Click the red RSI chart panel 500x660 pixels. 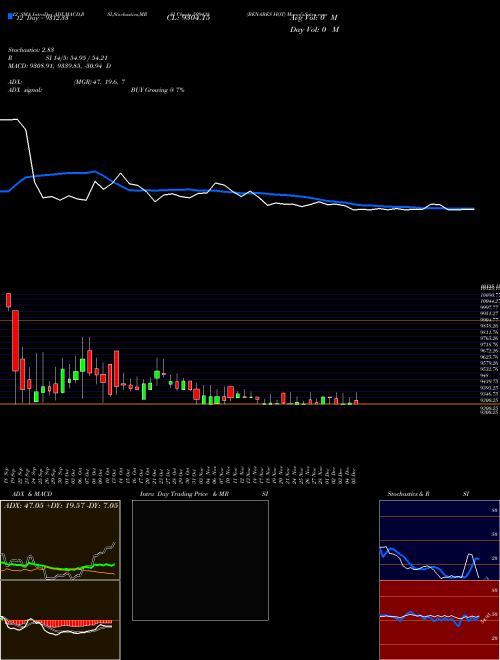coord(439,620)
